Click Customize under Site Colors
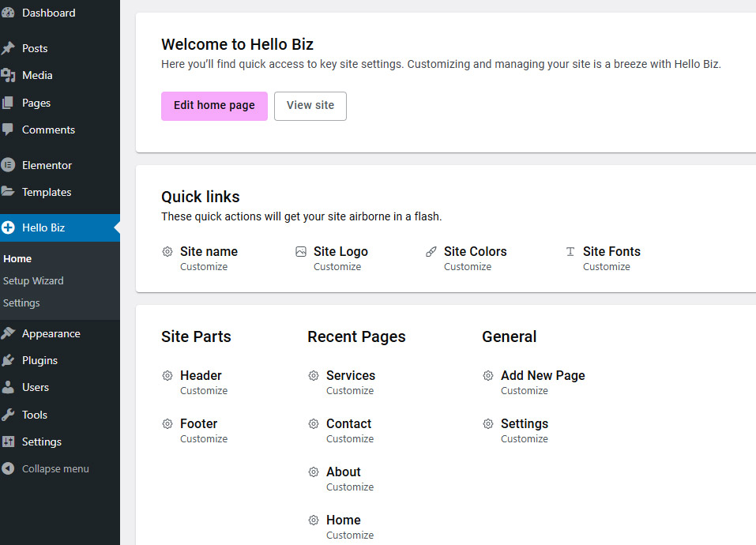 pyautogui.click(x=467, y=266)
